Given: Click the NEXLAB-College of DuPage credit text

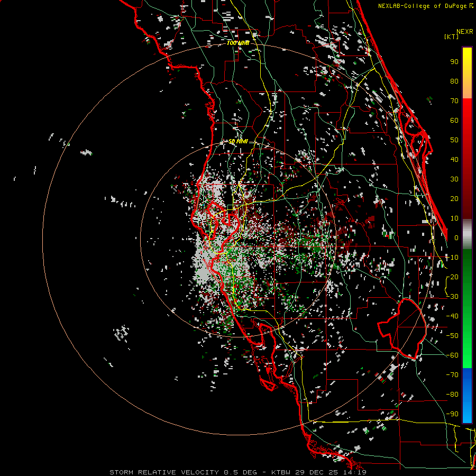Looking at the screenshot, I should [x=426, y=6].
